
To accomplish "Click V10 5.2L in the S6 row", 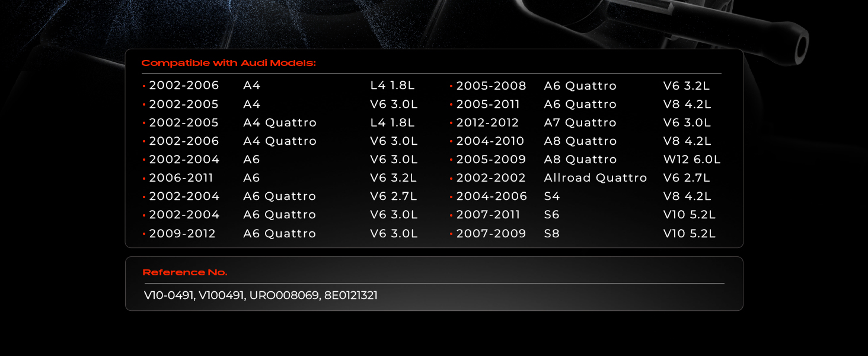I will [x=690, y=215].
